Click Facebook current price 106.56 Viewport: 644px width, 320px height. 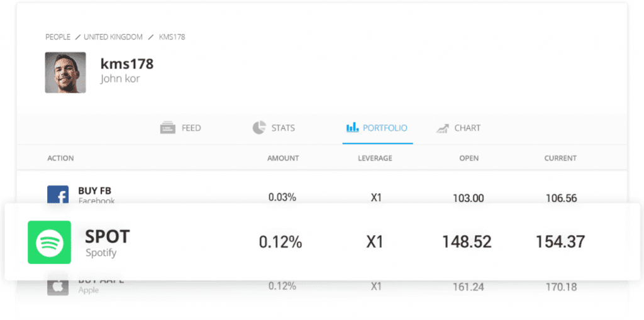(x=561, y=199)
